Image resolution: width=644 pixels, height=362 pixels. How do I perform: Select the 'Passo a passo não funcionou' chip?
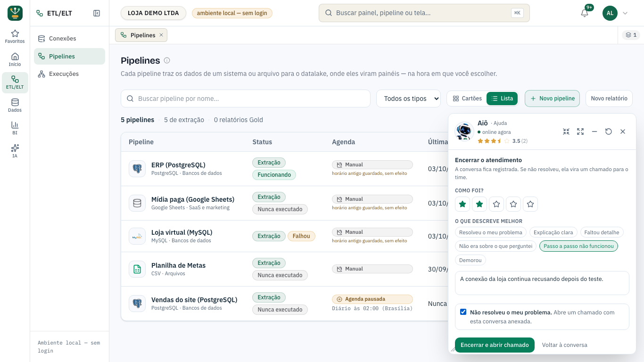(578, 246)
